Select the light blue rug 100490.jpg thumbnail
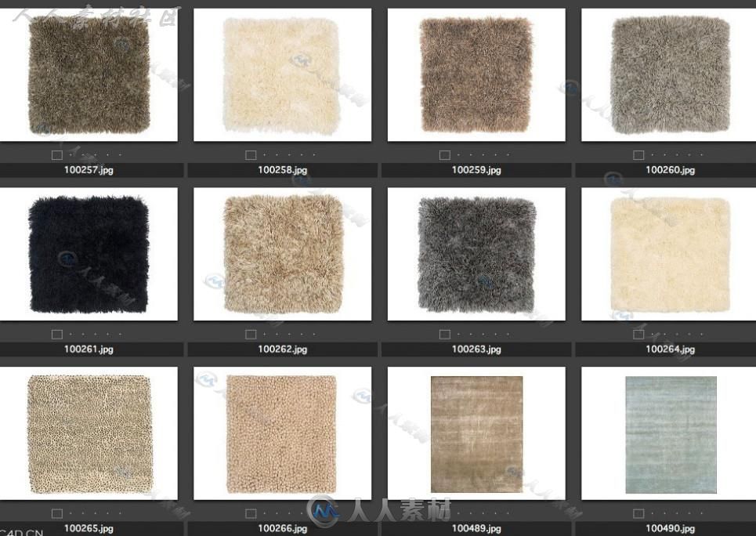Screen dimensions: 756x536 pyautogui.click(x=671, y=434)
